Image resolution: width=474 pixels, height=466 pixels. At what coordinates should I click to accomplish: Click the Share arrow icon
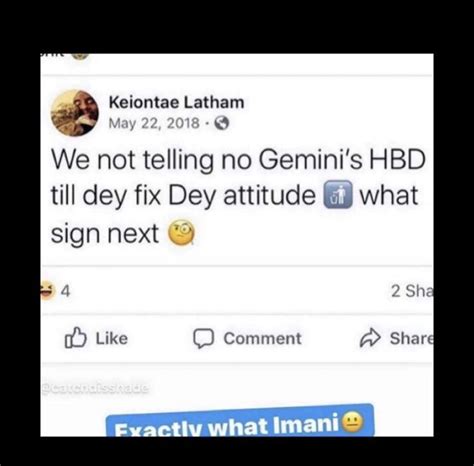tap(370, 338)
